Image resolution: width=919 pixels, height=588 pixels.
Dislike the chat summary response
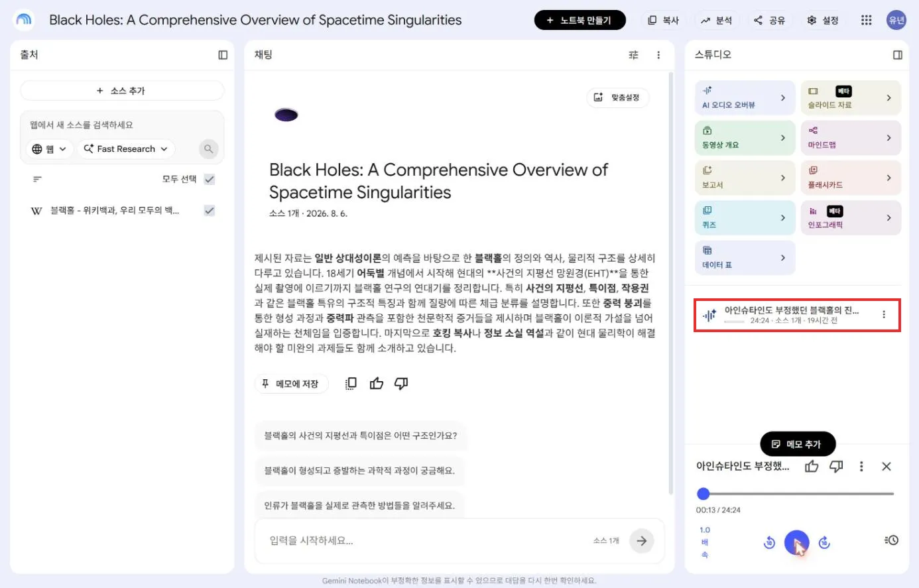(401, 383)
